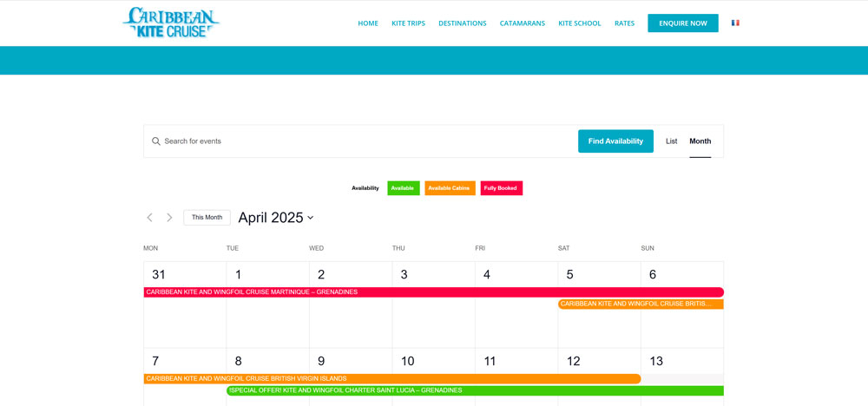868x406 pixels.
Task: Click day number 9
Action: coord(321,361)
